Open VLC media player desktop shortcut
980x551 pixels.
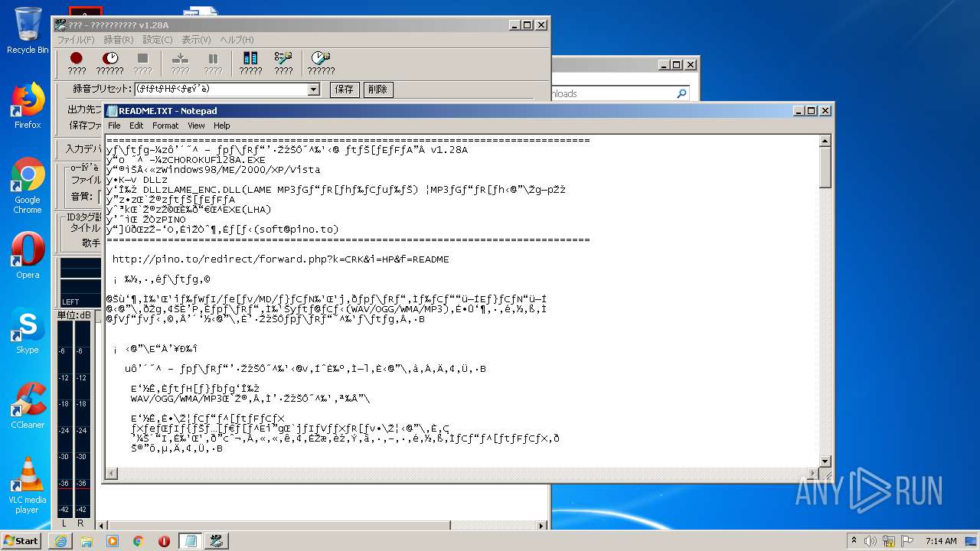point(28,485)
